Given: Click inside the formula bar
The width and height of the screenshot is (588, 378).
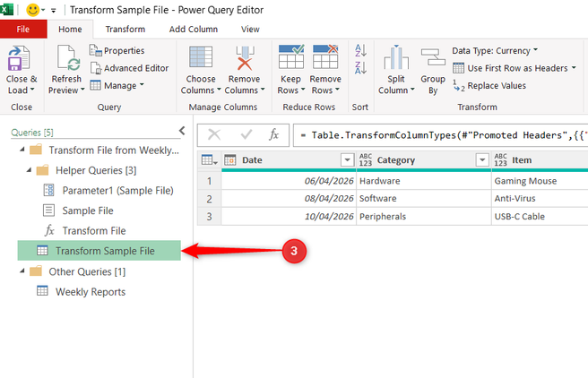Looking at the screenshot, I should click(x=441, y=135).
